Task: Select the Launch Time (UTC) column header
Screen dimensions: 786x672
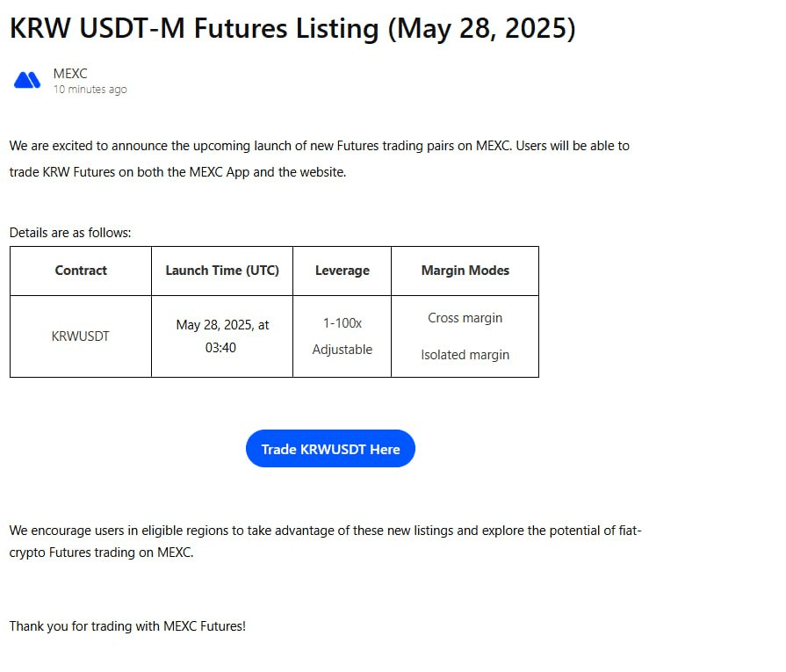Action: click(222, 271)
